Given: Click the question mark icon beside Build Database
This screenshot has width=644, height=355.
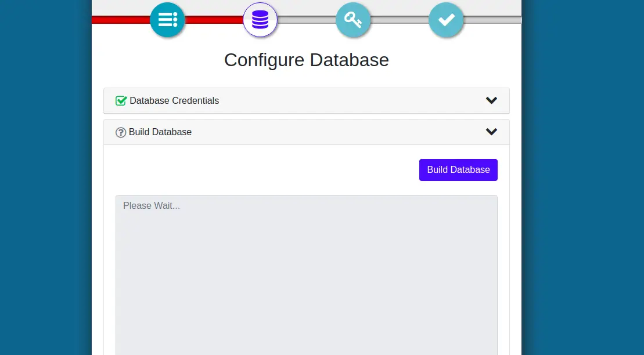Looking at the screenshot, I should [121, 132].
